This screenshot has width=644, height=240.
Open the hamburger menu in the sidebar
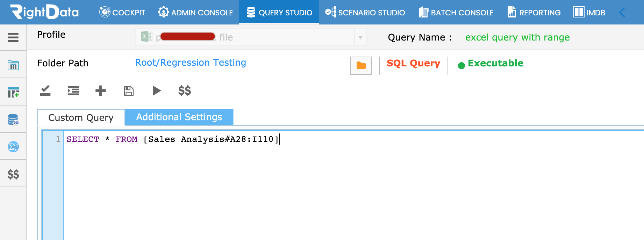tap(13, 37)
